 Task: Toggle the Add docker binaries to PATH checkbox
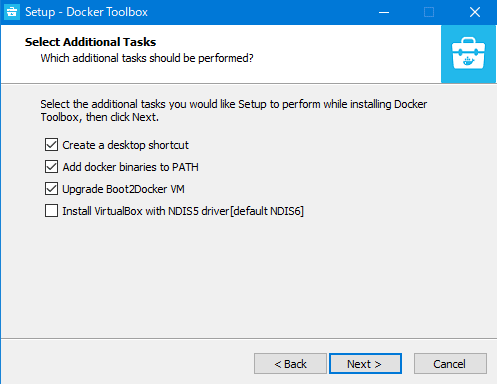click(51, 167)
